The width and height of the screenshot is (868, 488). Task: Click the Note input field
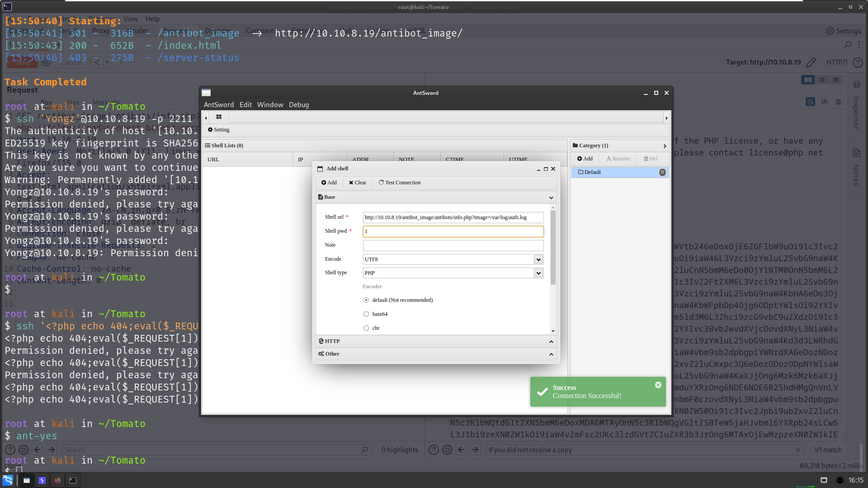click(x=453, y=245)
